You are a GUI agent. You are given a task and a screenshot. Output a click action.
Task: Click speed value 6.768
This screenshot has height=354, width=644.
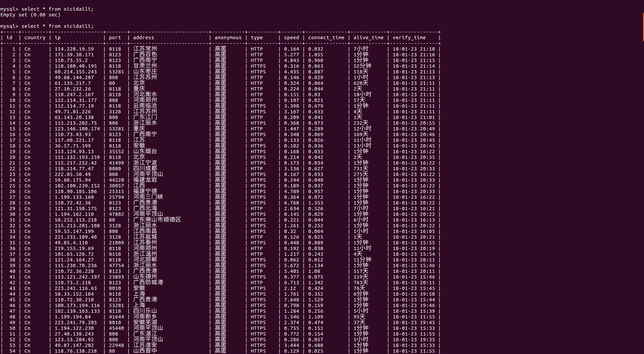point(291,203)
